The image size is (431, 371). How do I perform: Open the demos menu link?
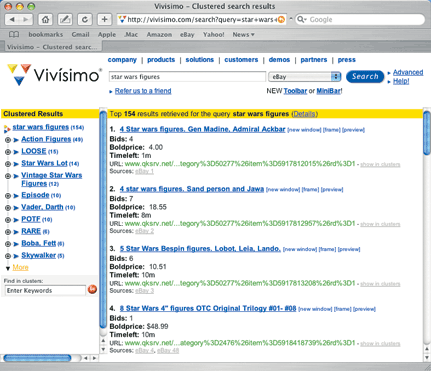click(x=279, y=60)
